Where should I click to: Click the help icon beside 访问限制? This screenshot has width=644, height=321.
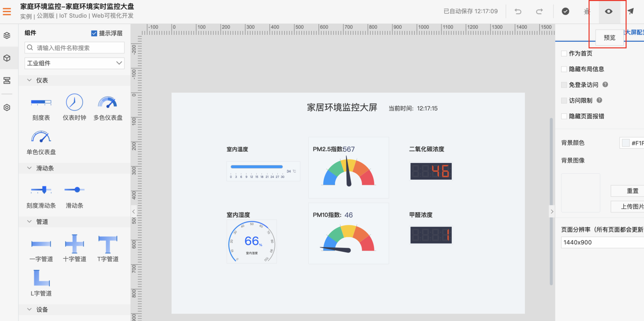(x=599, y=100)
